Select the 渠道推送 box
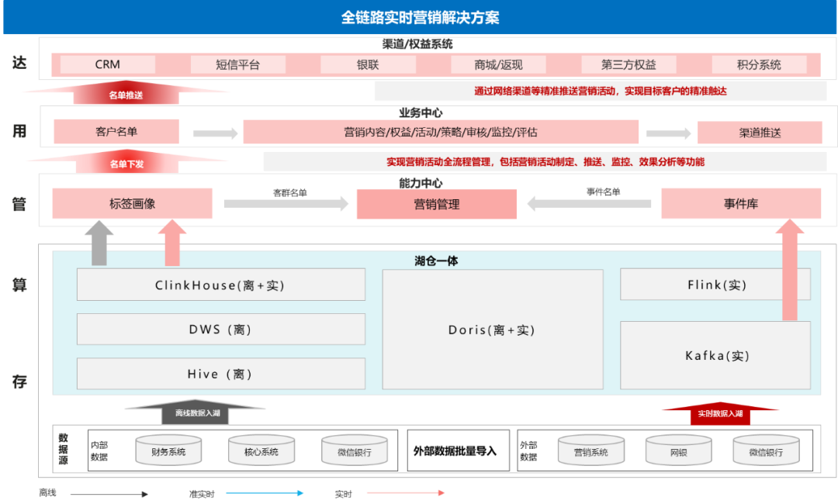This screenshot has height=504, width=838. (x=760, y=133)
